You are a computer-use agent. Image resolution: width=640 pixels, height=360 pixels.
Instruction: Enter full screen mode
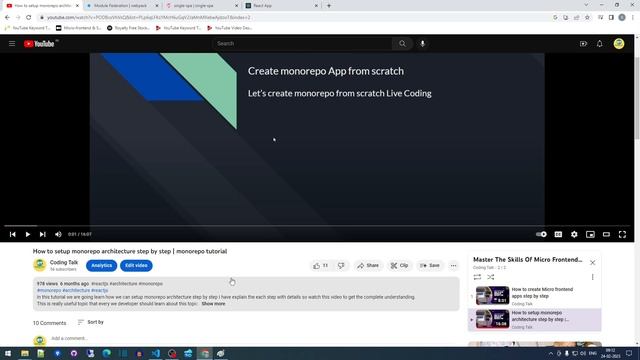(x=622, y=234)
